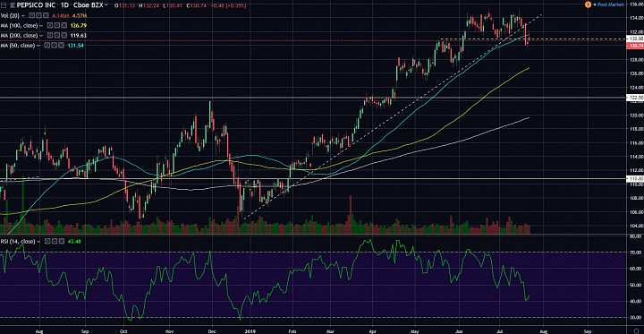Toggle visibility of the Vol (20) indicator
Viewport: 644px width, 334px height.
31,15
